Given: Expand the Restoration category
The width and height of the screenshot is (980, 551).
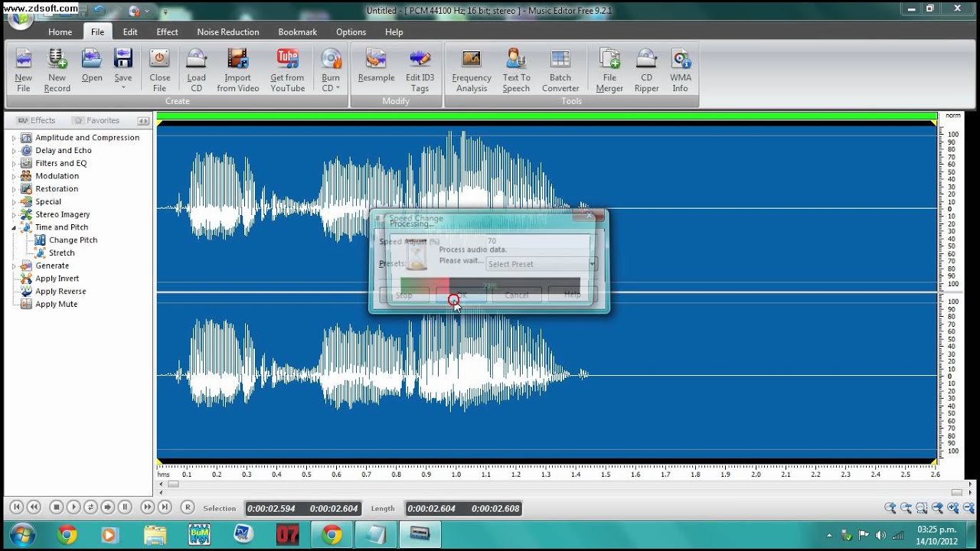Looking at the screenshot, I should pyautogui.click(x=14, y=189).
